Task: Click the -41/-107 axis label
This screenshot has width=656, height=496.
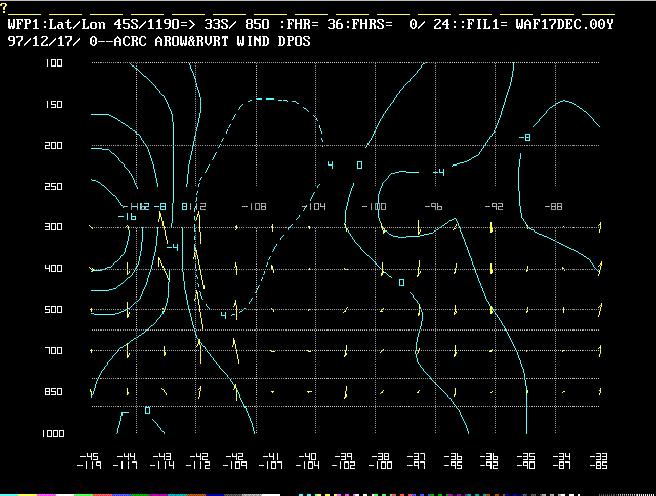Action: click(271, 460)
